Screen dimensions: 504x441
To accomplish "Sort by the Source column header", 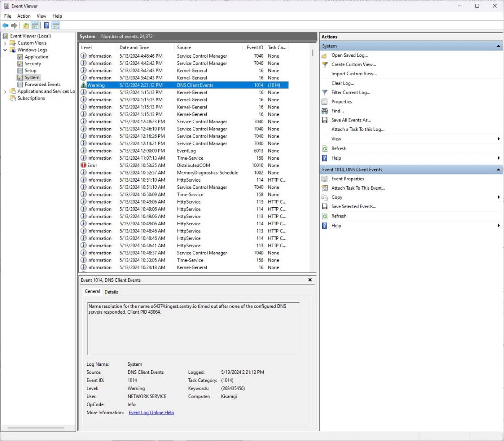I will pos(208,48).
